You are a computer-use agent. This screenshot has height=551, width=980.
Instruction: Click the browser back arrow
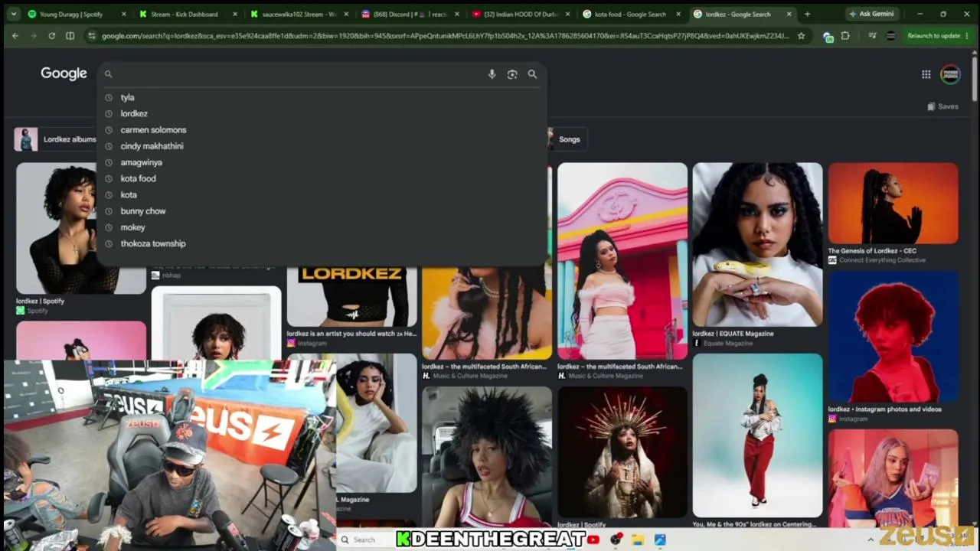15,35
